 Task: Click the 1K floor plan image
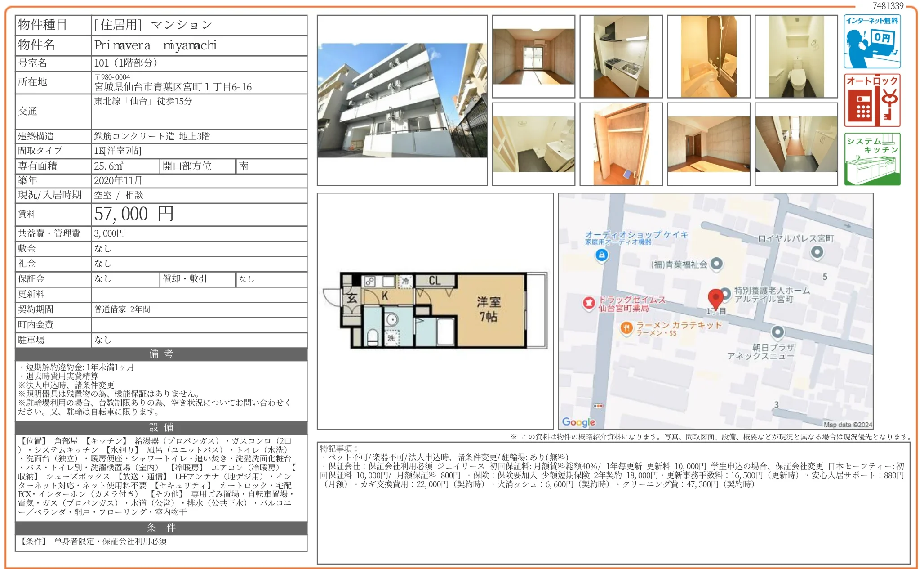(x=435, y=310)
